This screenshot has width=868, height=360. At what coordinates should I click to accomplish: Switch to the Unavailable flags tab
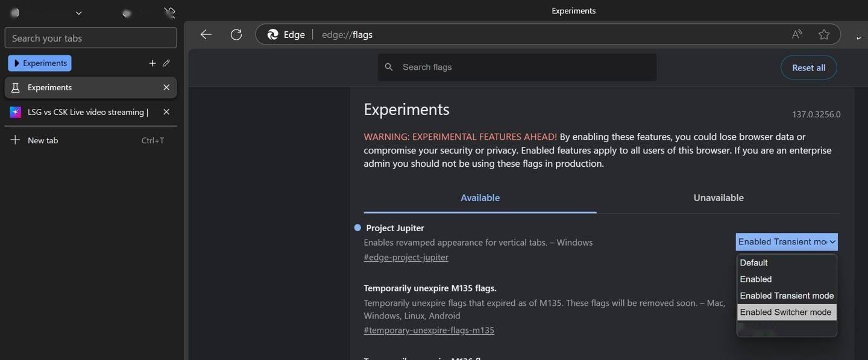pyautogui.click(x=719, y=197)
